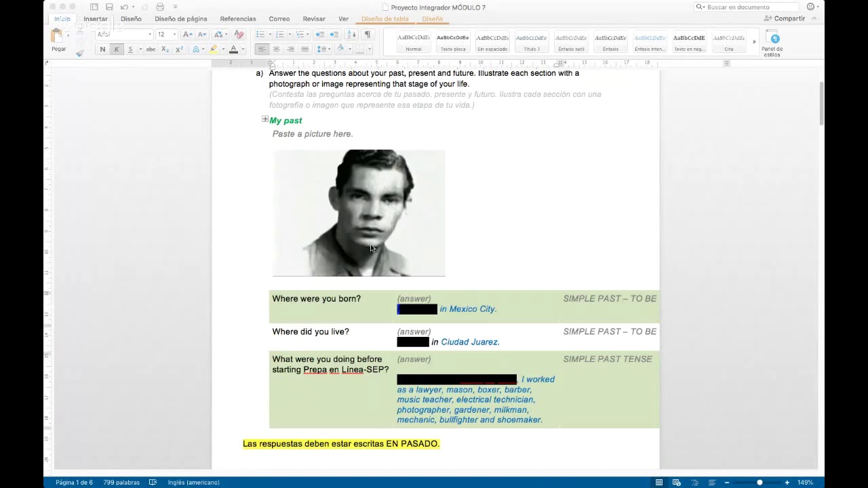This screenshot has height=488, width=868.
Task: Click the table move handle beside My past
Action: click(x=265, y=119)
